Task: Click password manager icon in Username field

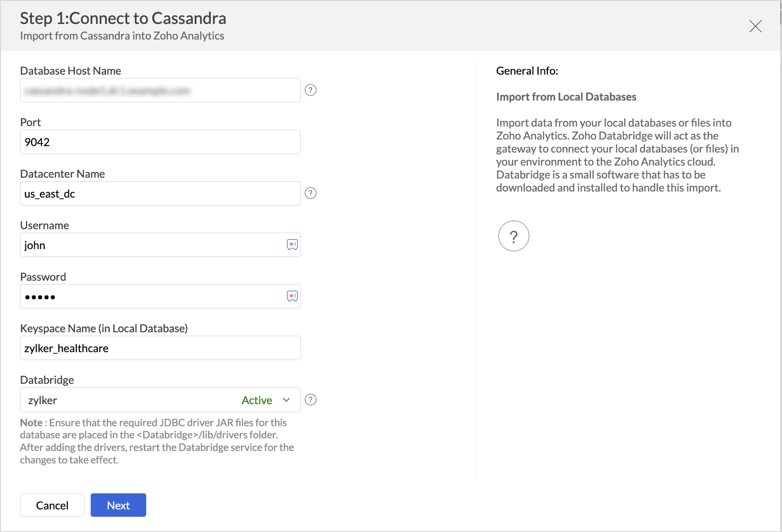Action: point(292,245)
